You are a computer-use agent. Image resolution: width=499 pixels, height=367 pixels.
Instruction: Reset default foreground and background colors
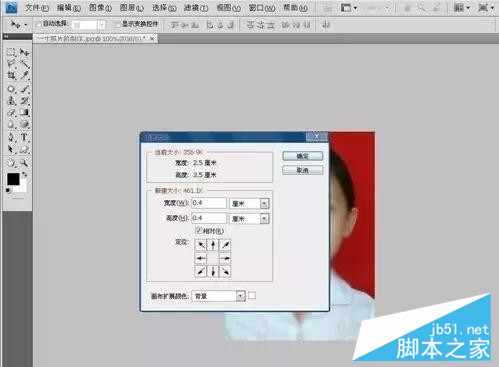pyautogui.click(x=8, y=191)
